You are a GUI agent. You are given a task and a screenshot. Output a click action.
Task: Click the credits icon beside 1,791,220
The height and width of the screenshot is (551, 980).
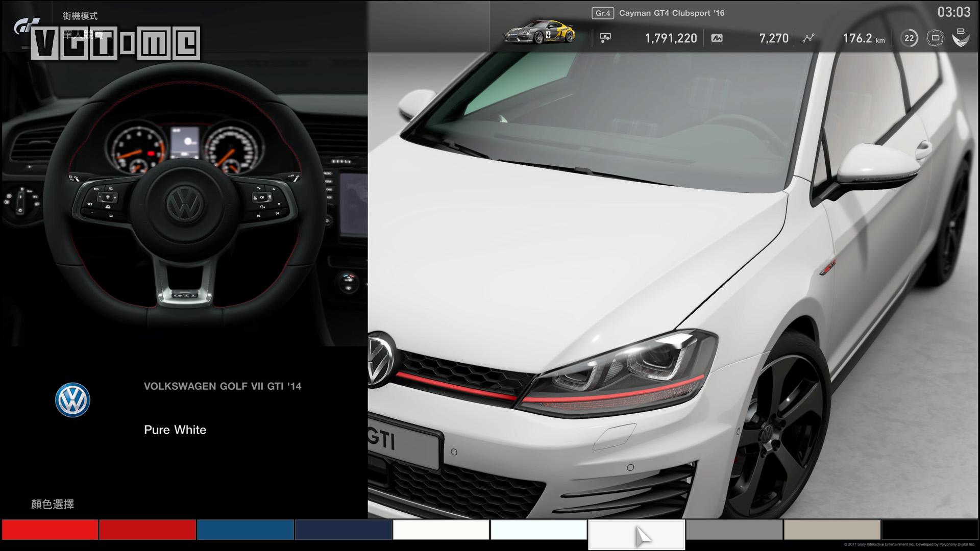pyautogui.click(x=605, y=38)
